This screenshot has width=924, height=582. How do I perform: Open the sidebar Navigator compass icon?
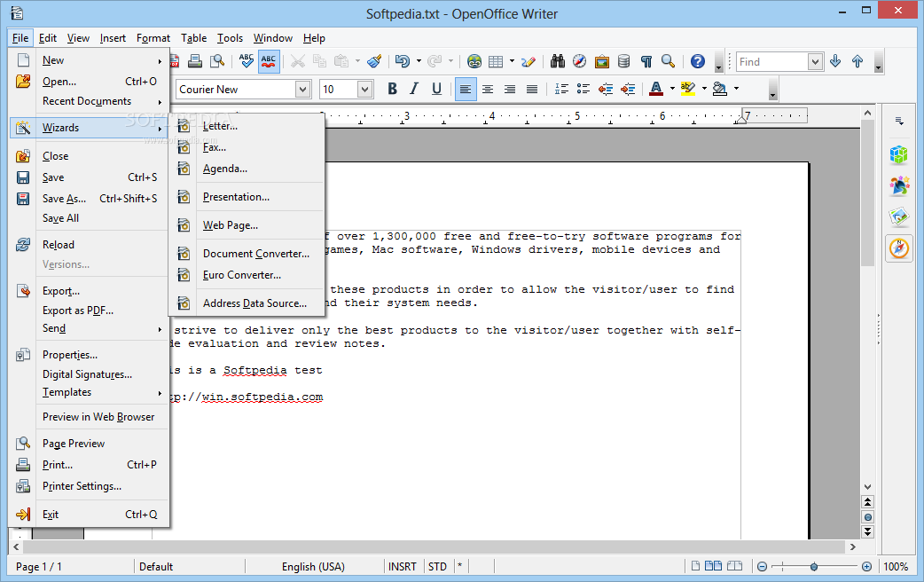coord(898,248)
